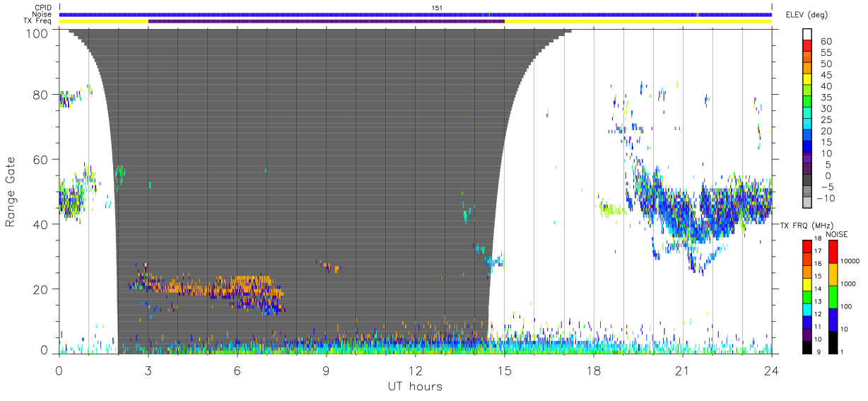Click elevation legend value 60
Viewport: 868px width, 401px height.
826,41
